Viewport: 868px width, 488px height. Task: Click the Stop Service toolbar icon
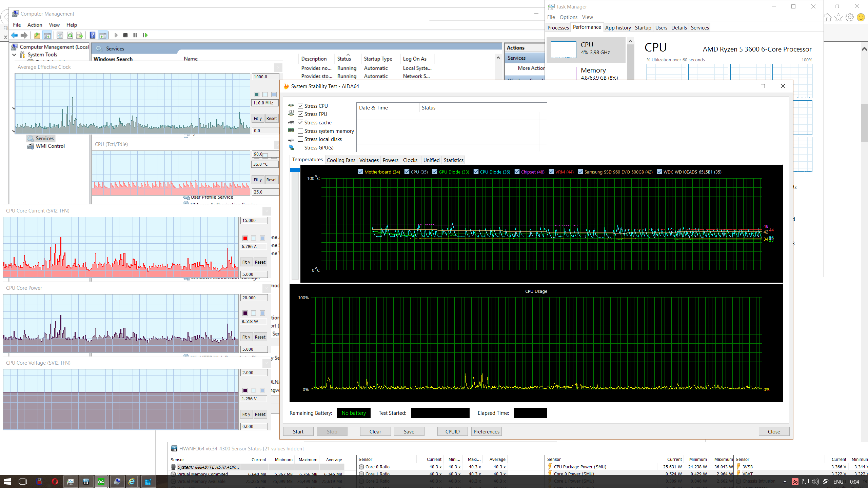click(x=125, y=35)
